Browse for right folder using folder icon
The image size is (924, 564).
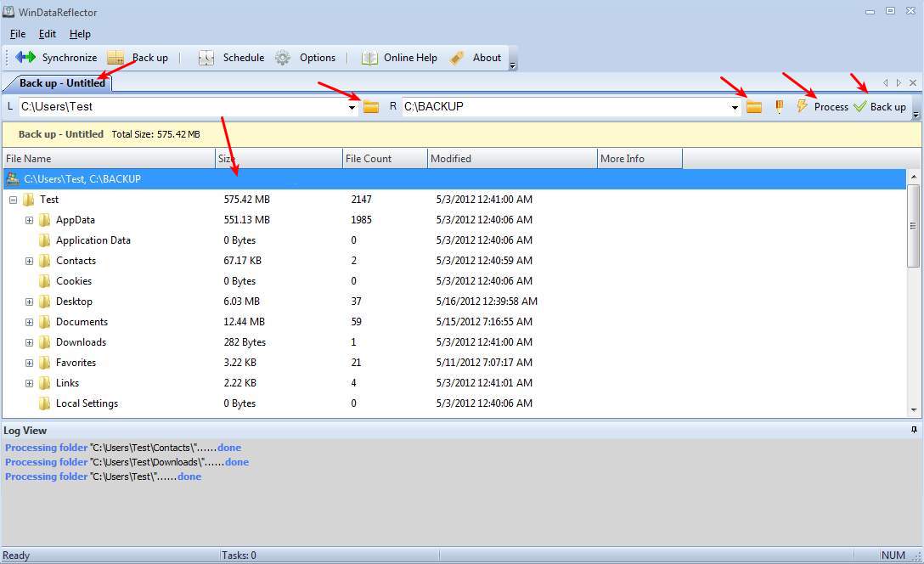pos(754,107)
